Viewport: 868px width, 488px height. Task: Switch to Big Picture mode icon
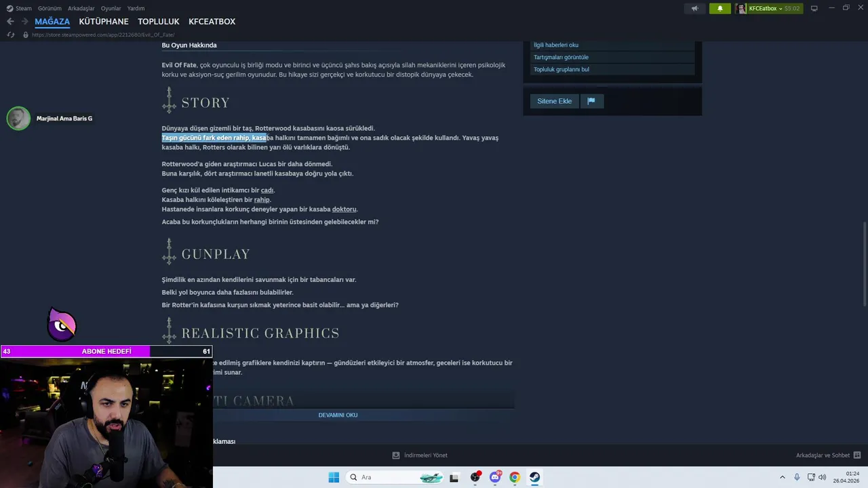pos(814,8)
